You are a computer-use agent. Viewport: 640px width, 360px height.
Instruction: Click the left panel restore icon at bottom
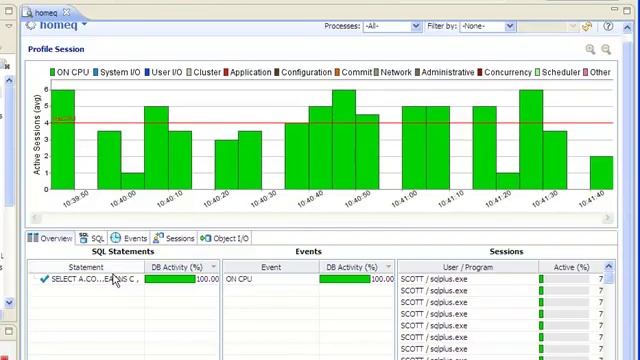pos(9,331)
